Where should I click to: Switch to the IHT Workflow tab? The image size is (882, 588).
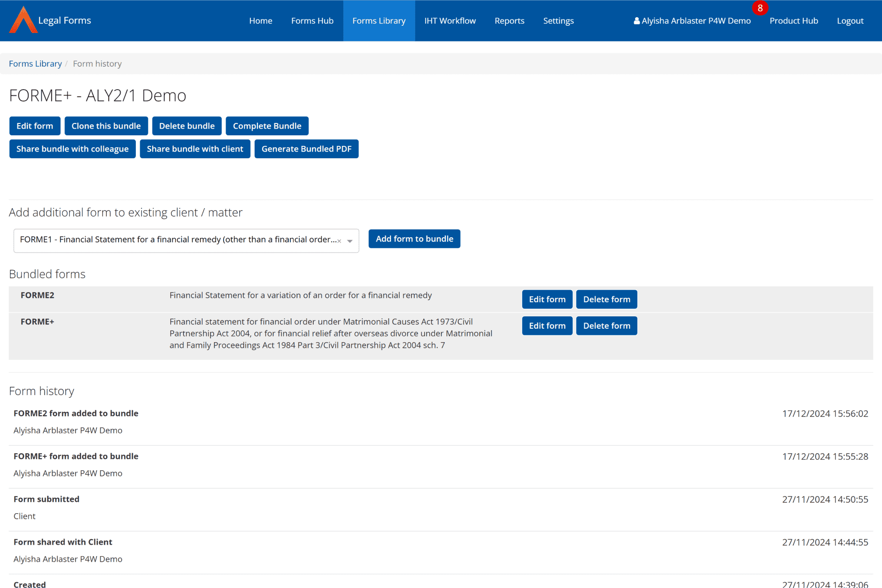450,20
